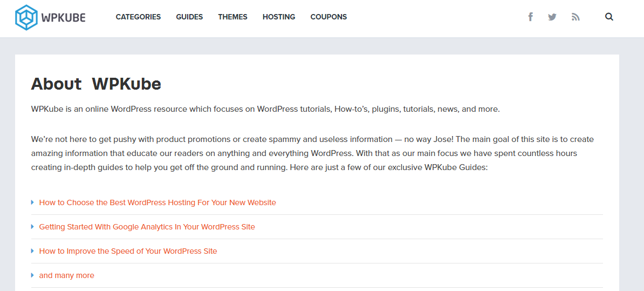Click the blue arrow bullet beside WordPress Hosting link
This screenshot has height=291, width=644.
click(32, 202)
